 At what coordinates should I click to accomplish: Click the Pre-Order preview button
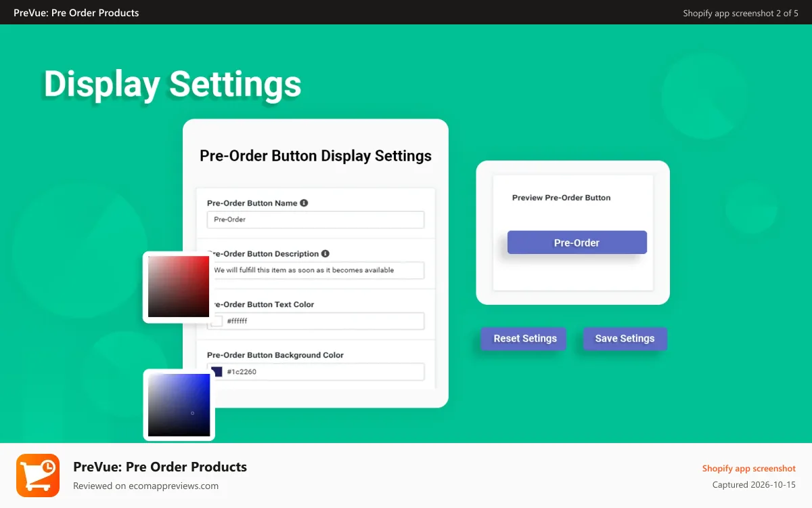coord(577,242)
